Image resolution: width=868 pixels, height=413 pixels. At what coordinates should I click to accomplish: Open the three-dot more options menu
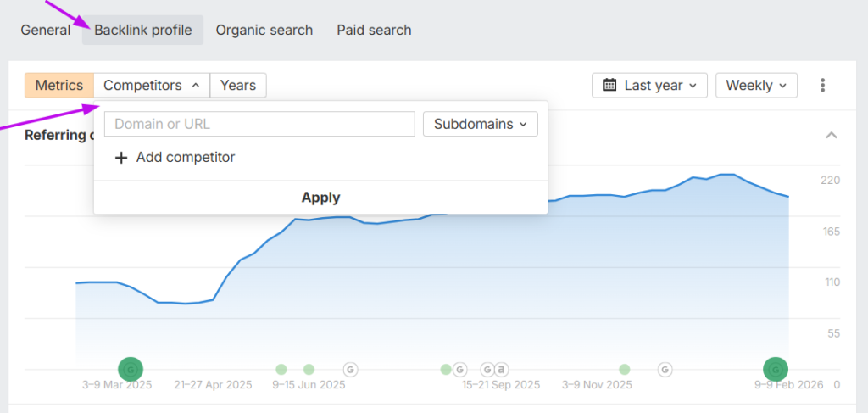(822, 86)
